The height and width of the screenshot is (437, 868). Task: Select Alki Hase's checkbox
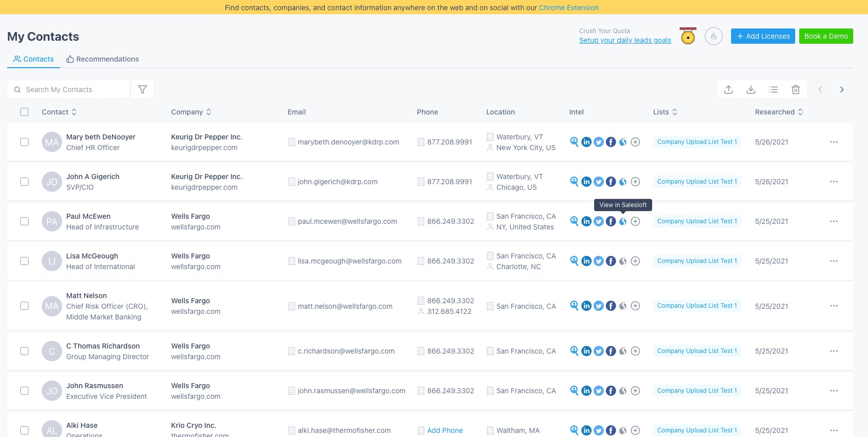pos(24,430)
